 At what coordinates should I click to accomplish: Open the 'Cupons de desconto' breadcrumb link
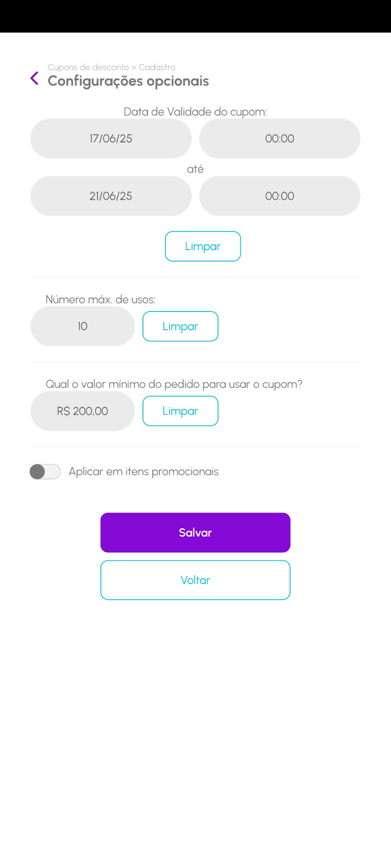(88, 67)
